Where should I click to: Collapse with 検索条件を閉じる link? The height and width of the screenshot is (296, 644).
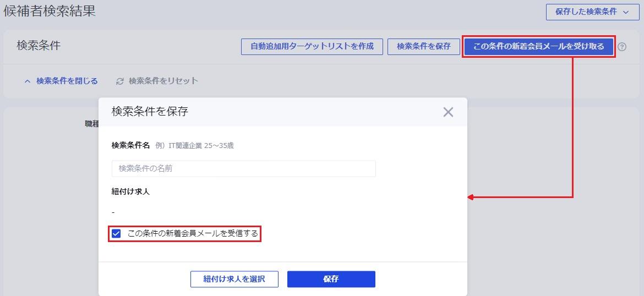click(x=61, y=81)
